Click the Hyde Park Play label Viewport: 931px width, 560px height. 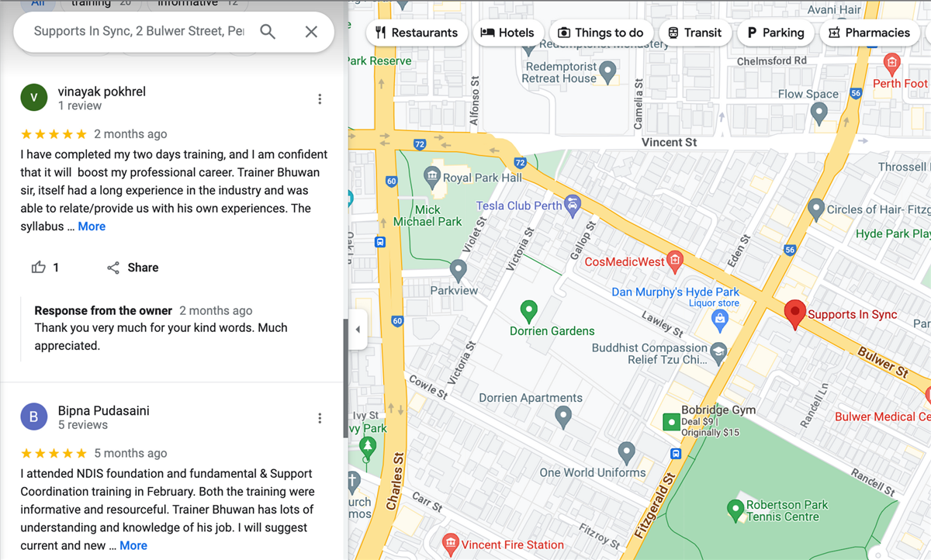tap(893, 233)
